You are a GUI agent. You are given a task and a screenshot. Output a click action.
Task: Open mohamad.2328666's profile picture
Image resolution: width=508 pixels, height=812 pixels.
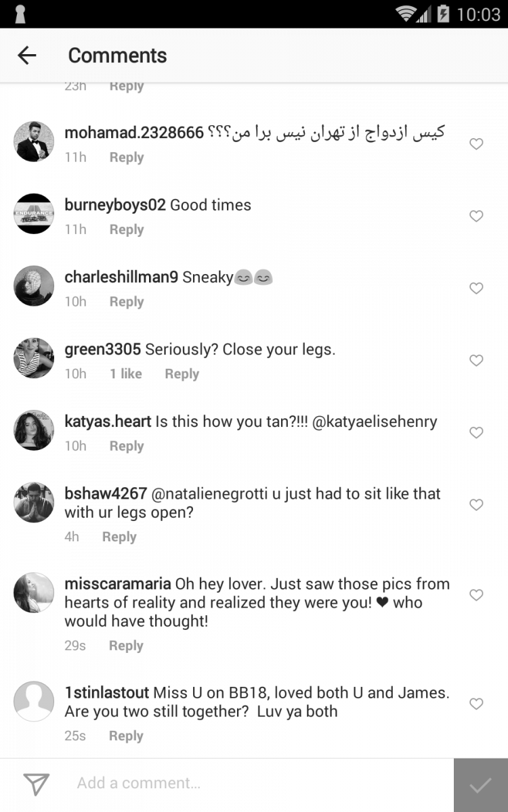tap(34, 141)
